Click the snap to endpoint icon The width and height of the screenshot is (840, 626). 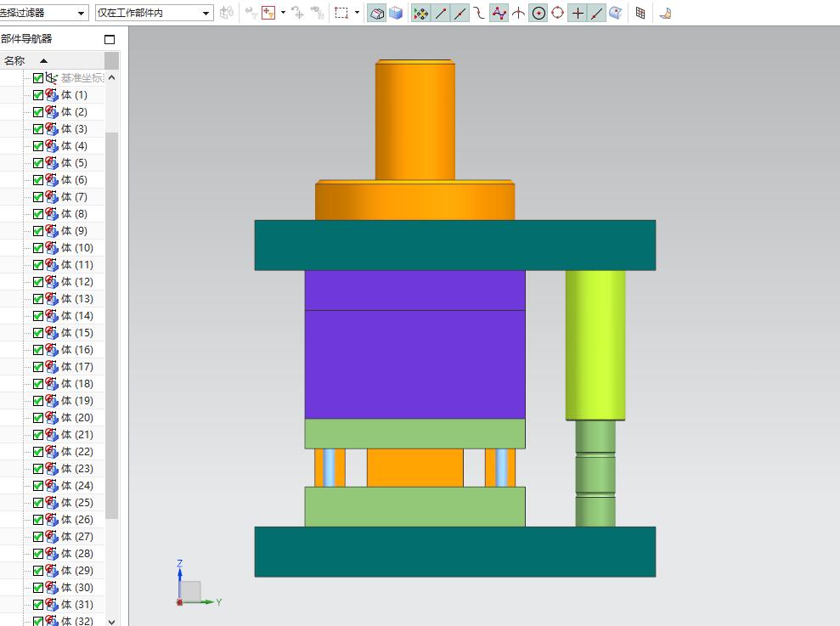point(441,13)
